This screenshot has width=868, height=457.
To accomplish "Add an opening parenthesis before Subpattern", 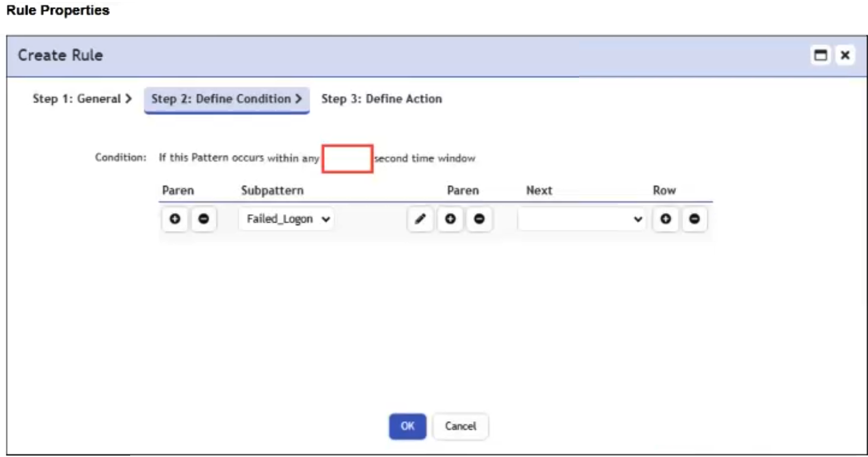I will (174, 219).
